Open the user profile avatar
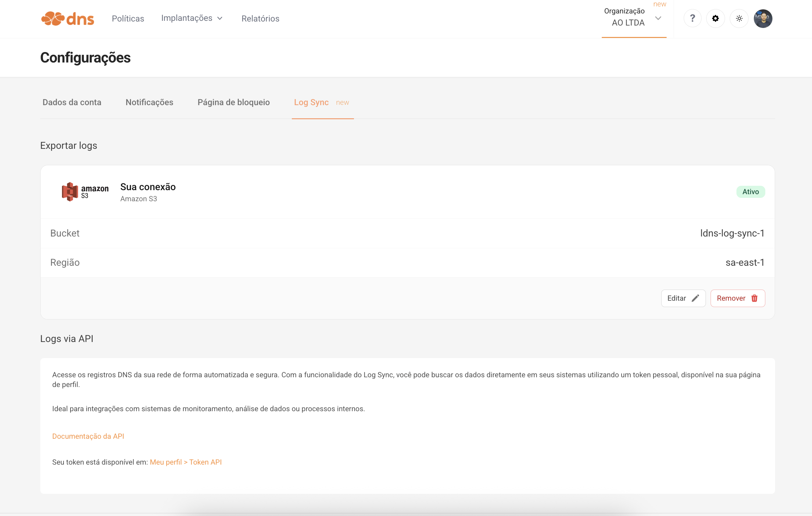This screenshot has height=516, width=812. [763, 18]
